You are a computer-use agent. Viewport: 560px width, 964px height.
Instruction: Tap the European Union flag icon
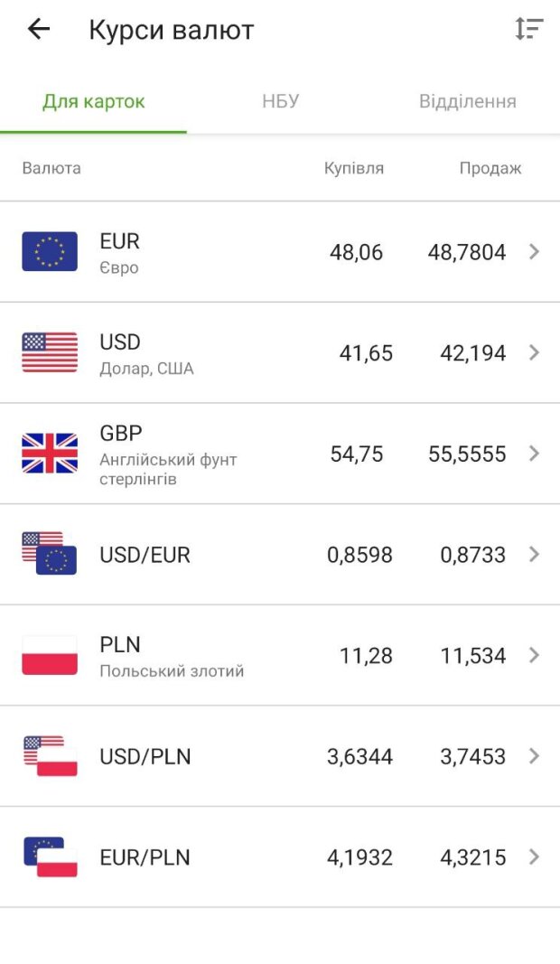click(50, 252)
